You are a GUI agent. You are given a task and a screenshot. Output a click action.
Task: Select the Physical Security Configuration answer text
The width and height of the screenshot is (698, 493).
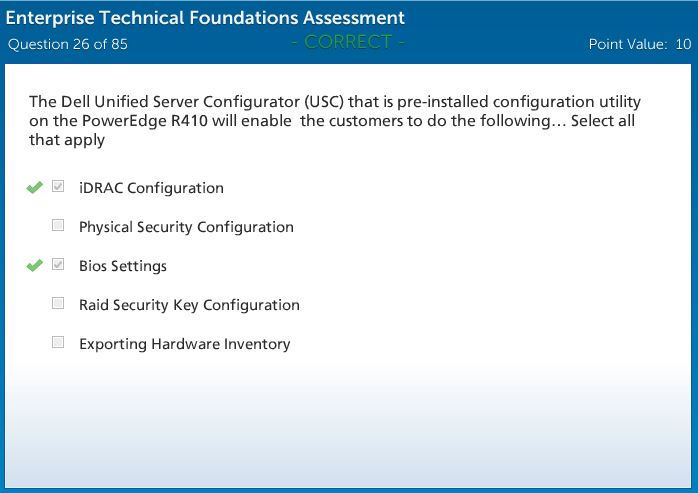click(x=186, y=227)
